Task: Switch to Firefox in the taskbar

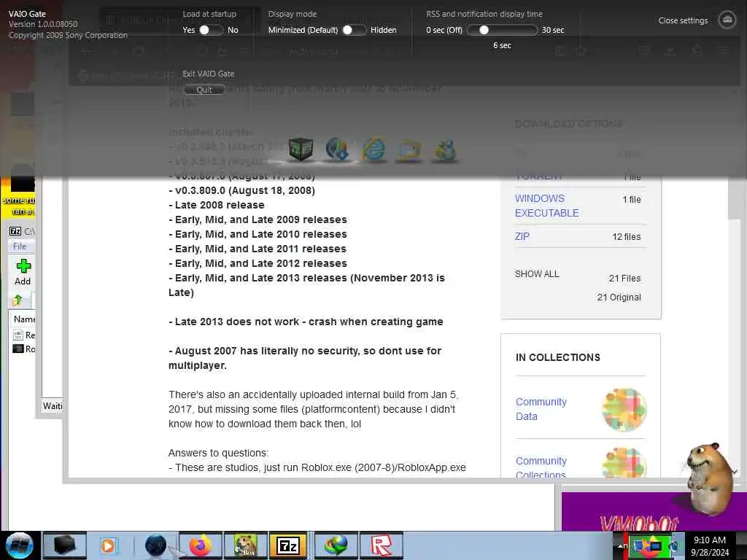Action: [x=200, y=545]
